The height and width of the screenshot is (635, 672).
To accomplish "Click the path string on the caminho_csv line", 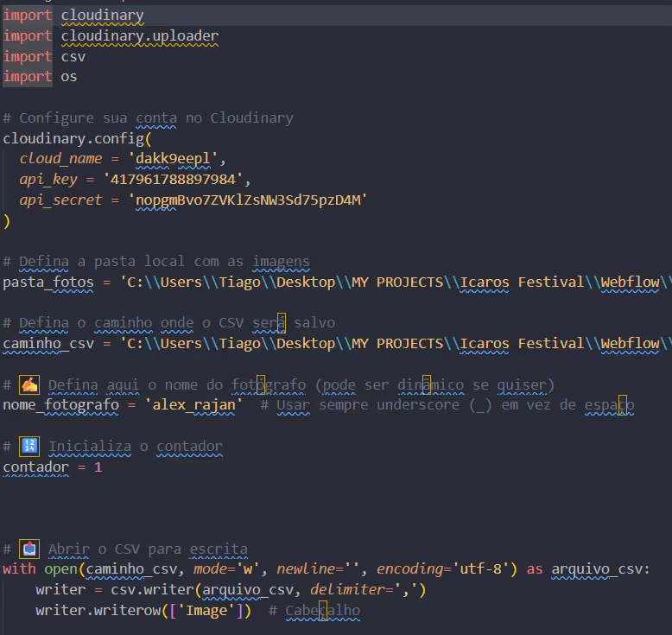I will (396, 344).
